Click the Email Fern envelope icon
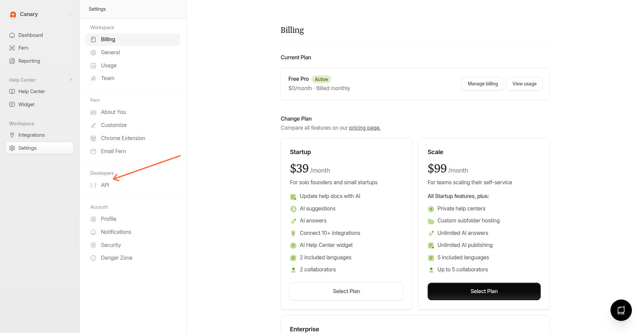 point(93,151)
